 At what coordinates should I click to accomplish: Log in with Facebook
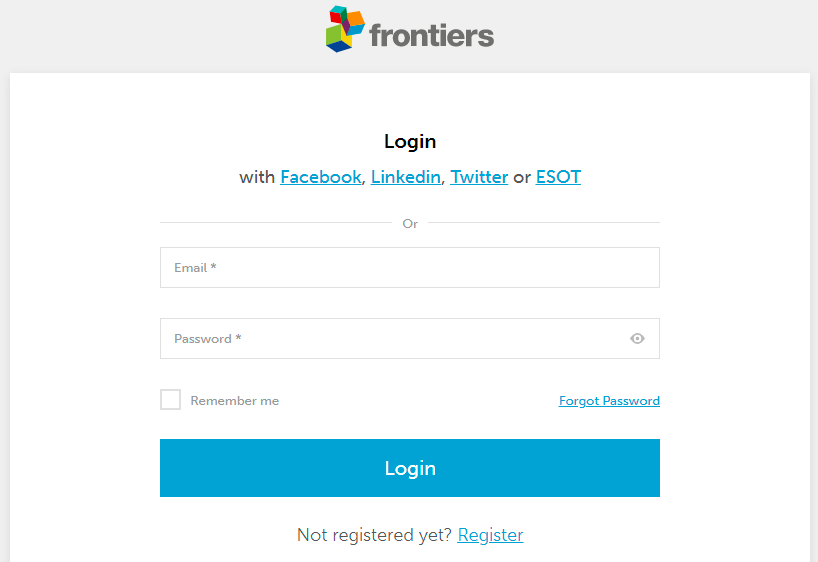pyautogui.click(x=320, y=177)
